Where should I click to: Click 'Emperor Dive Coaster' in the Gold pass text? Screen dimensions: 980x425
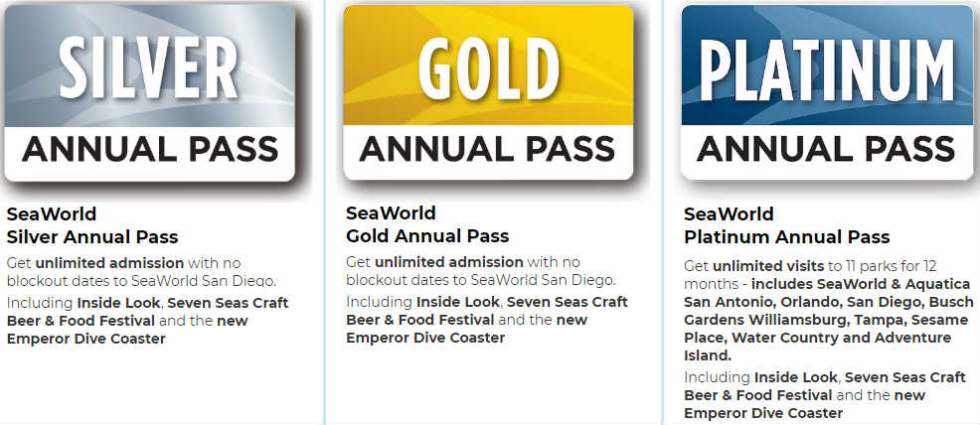pos(425,338)
